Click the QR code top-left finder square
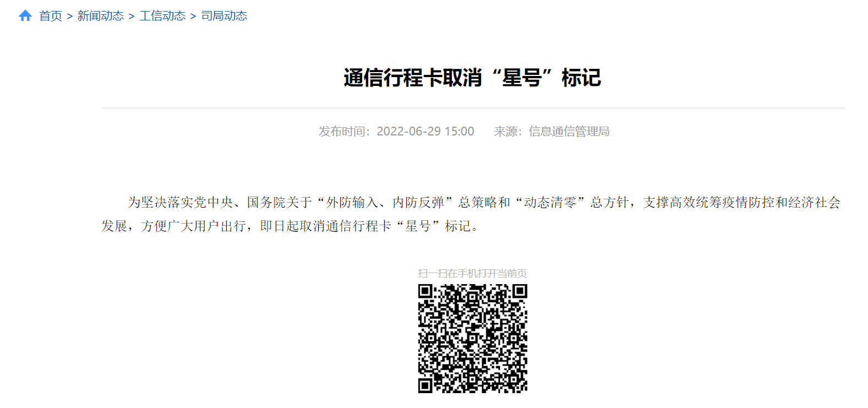This screenshot has height=408, width=868. [x=425, y=292]
